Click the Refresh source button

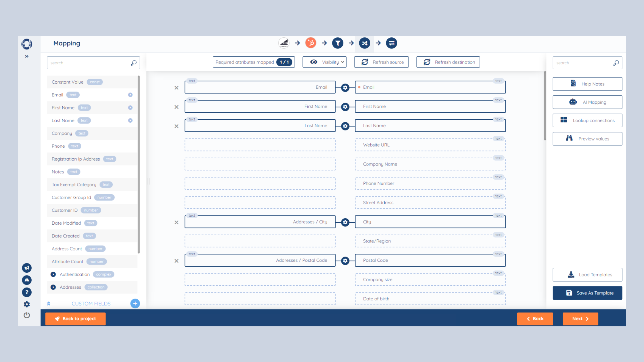pos(381,62)
